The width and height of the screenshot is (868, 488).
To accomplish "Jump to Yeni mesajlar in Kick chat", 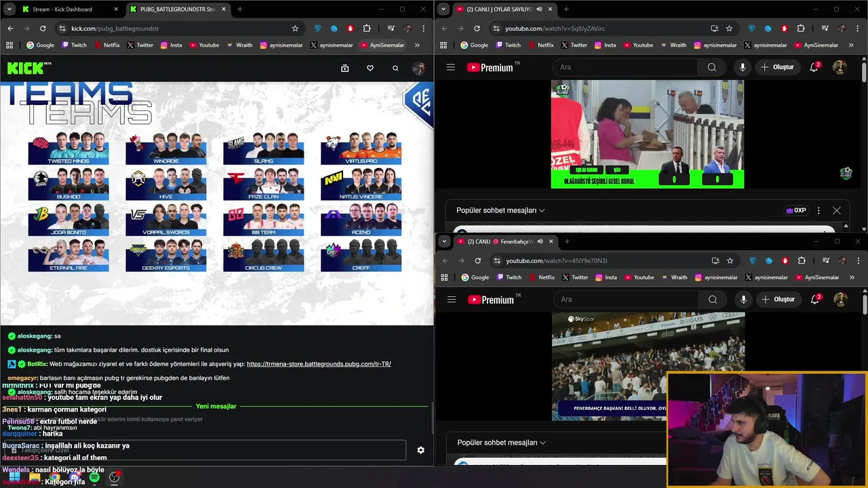I will point(216,406).
